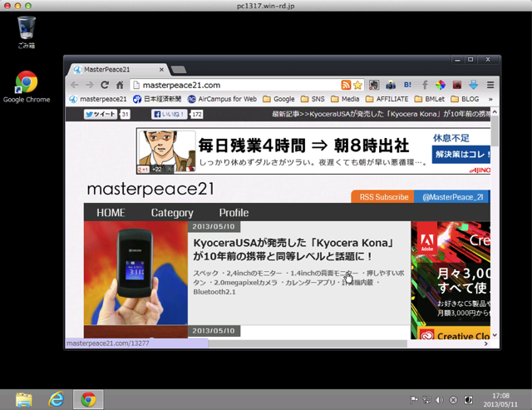Click the network tray icon
This screenshot has height=410, width=532.
(x=426, y=400)
